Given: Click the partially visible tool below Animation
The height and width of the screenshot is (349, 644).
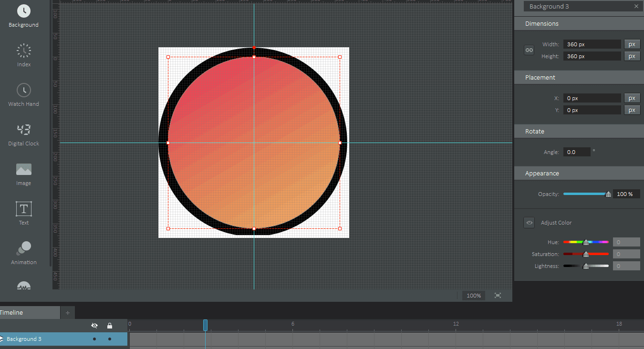Looking at the screenshot, I should tap(24, 286).
